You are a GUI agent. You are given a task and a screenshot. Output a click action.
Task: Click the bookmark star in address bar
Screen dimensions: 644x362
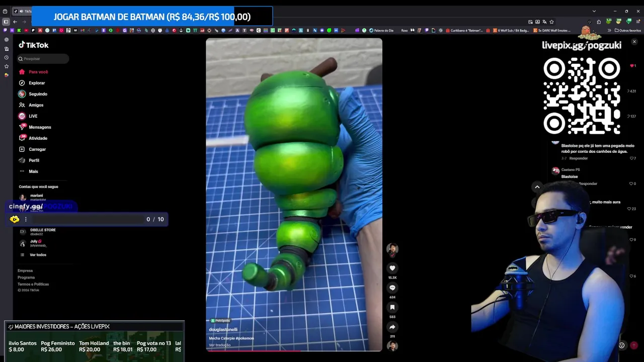(x=551, y=22)
